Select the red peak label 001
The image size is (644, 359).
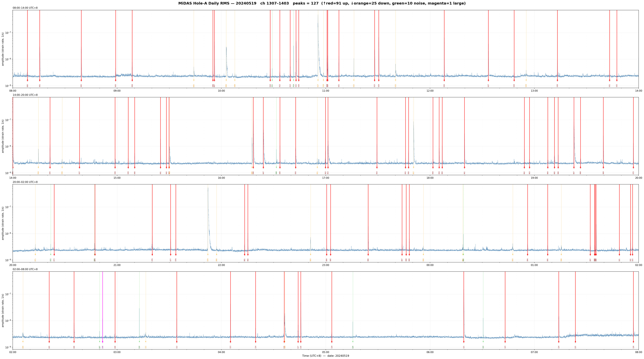point(40,86)
